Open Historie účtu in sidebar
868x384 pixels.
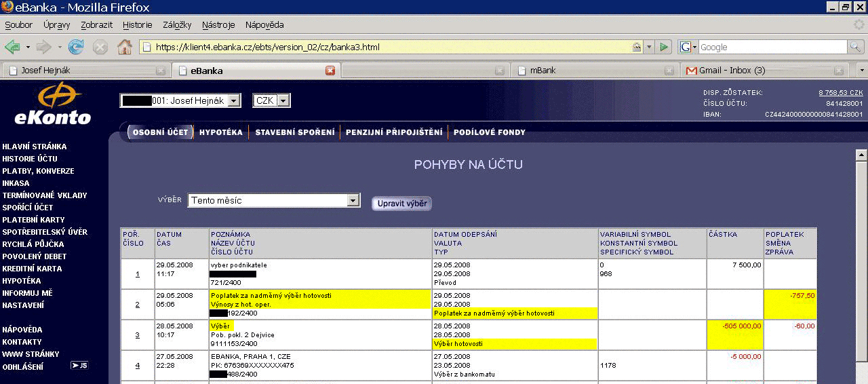(30, 159)
